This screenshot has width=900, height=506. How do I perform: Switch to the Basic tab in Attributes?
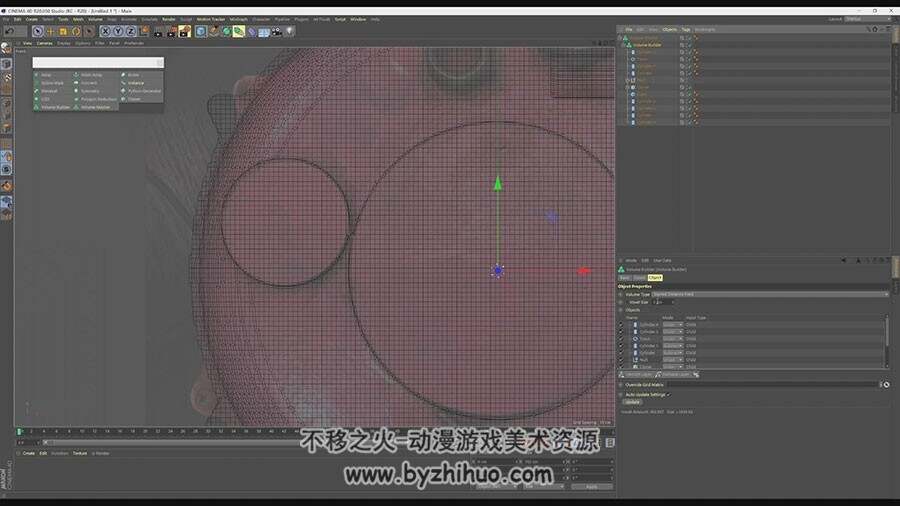(x=624, y=278)
